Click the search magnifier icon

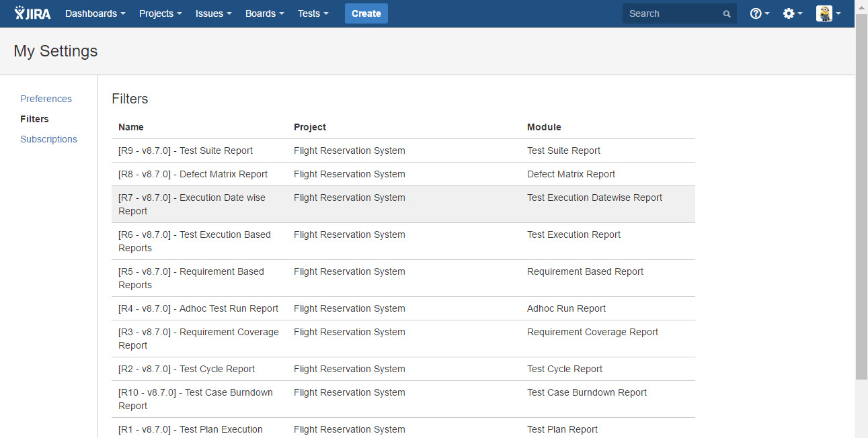point(727,14)
